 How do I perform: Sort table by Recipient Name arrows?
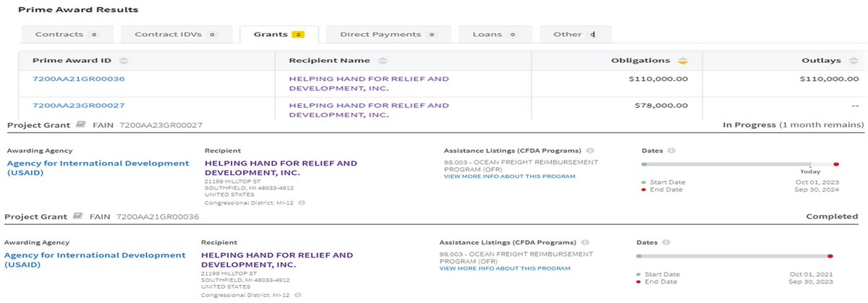click(x=383, y=61)
